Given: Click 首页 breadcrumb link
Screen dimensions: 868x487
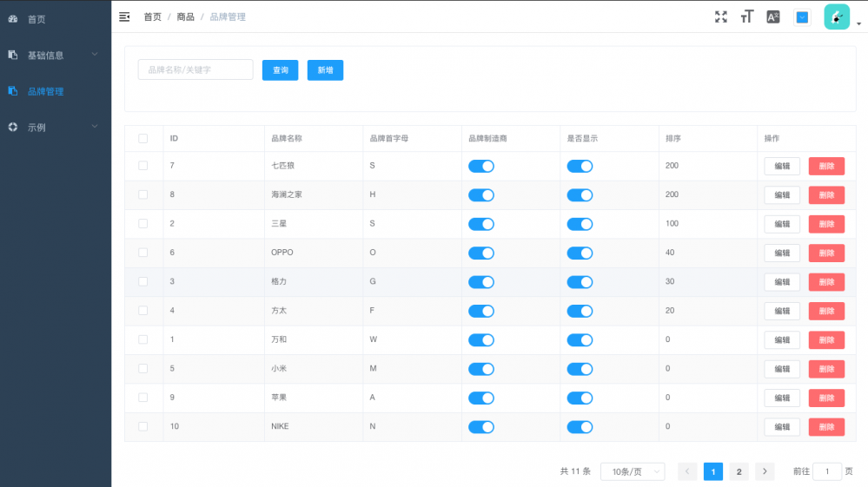Looking at the screenshot, I should [x=152, y=17].
